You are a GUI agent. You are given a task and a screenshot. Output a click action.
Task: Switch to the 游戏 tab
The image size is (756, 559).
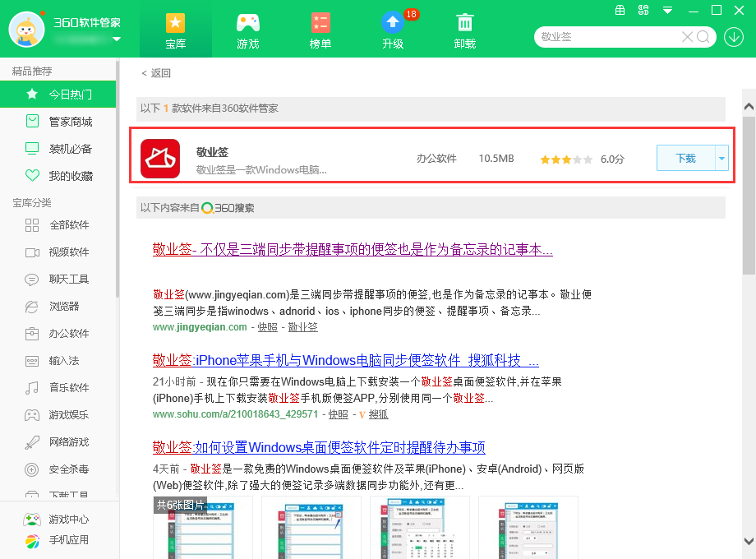click(x=248, y=31)
